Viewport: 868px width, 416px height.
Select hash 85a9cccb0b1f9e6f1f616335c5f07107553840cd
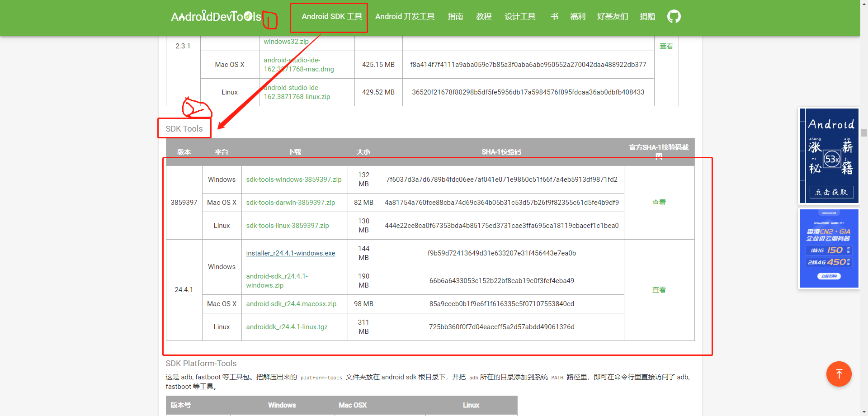pyautogui.click(x=502, y=304)
